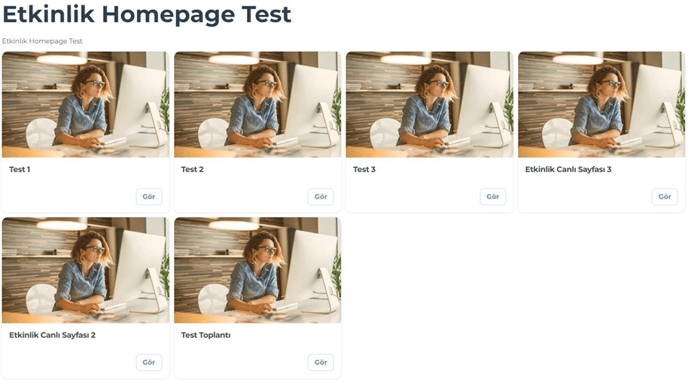
Task: Click the Gör button on Test 1 card
Action: [149, 196]
